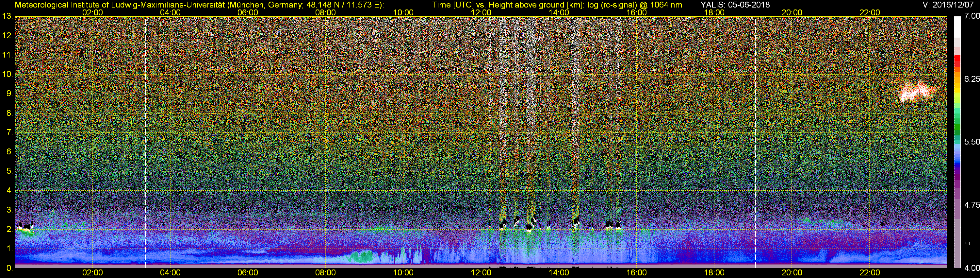
Task: Click the 02:00 label on the top time axis
Action: pos(92,12)
